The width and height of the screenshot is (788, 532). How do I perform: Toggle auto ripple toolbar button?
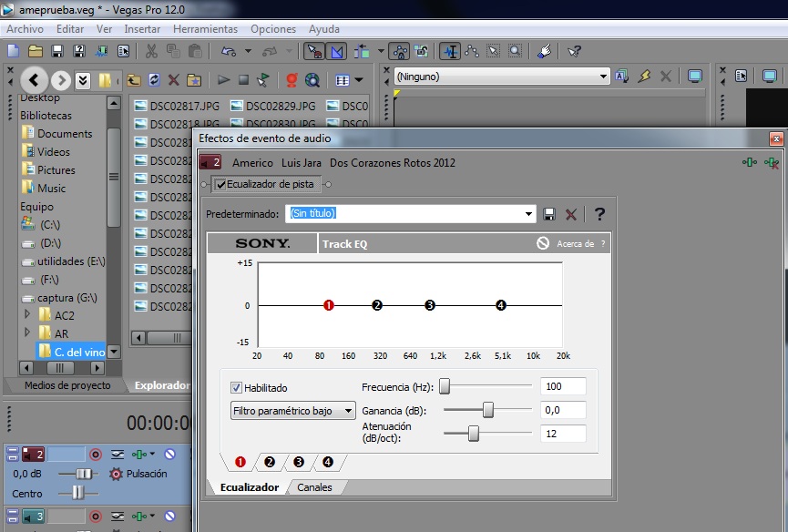[x=362, y=51]
